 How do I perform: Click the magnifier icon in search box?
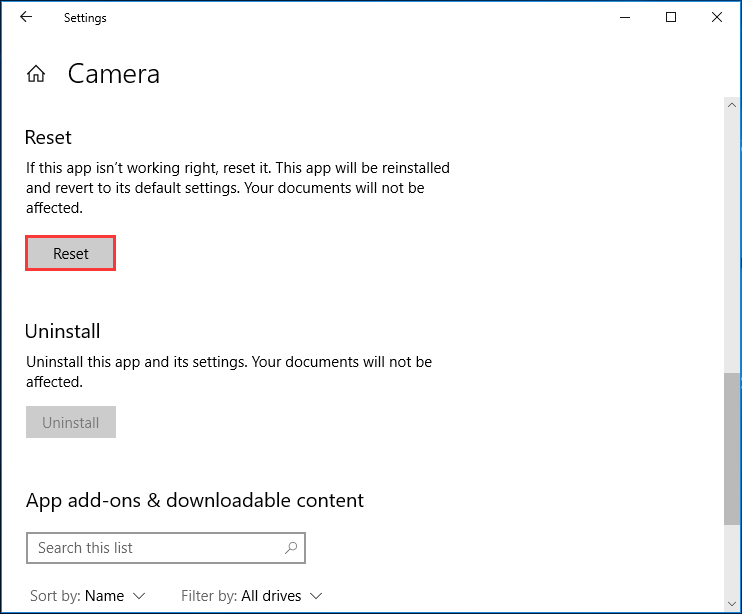(291, 548)
